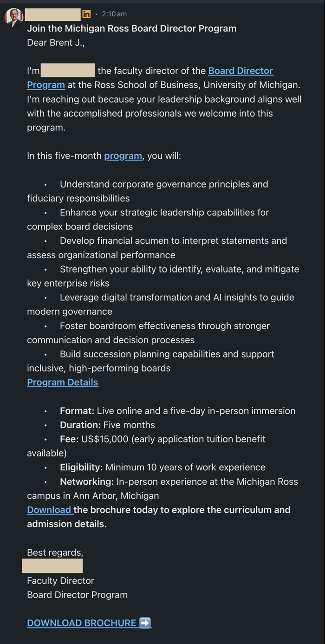
Task: Follow the 'program' link in five-month sentence
Action: tap(123, 156)
